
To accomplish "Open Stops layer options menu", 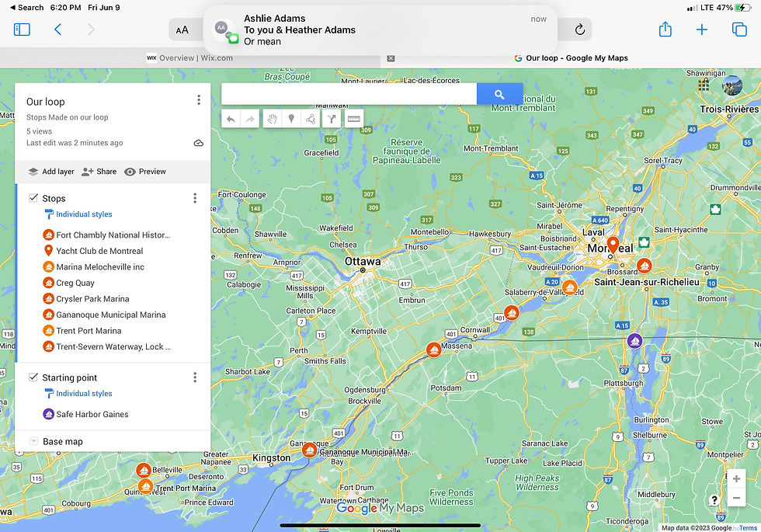I will click(x=195, y=198).
